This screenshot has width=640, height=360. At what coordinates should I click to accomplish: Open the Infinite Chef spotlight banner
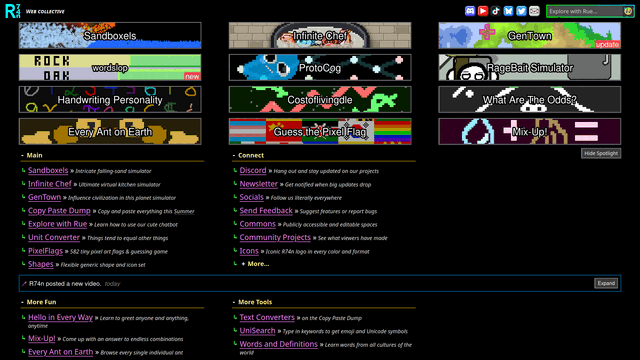coord(320,36)
